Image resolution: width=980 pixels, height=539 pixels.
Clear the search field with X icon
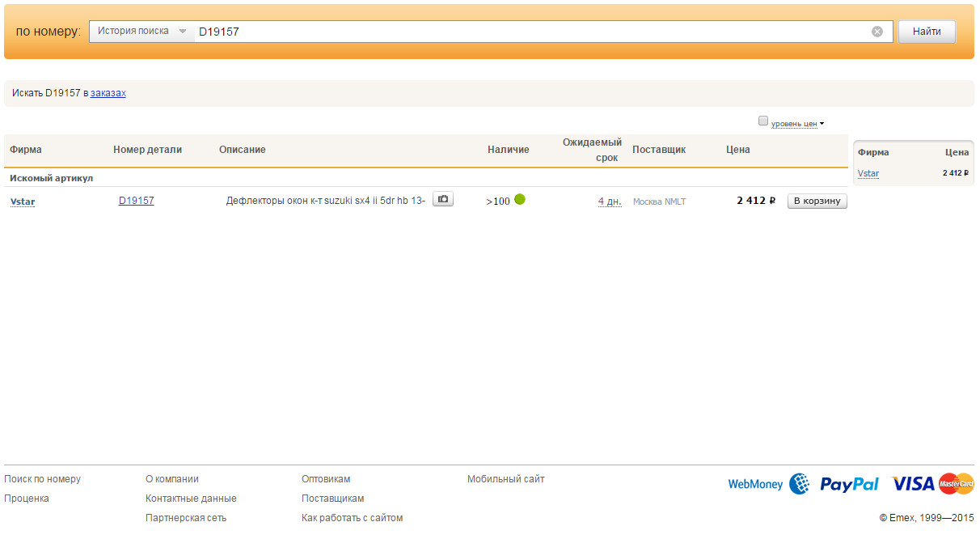(877, 32)
